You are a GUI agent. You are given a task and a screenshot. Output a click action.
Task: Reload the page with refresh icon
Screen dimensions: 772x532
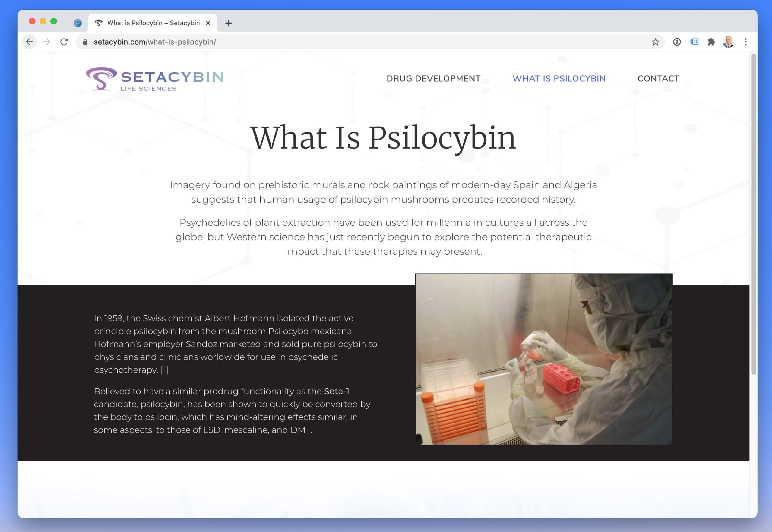coord(64,42)
